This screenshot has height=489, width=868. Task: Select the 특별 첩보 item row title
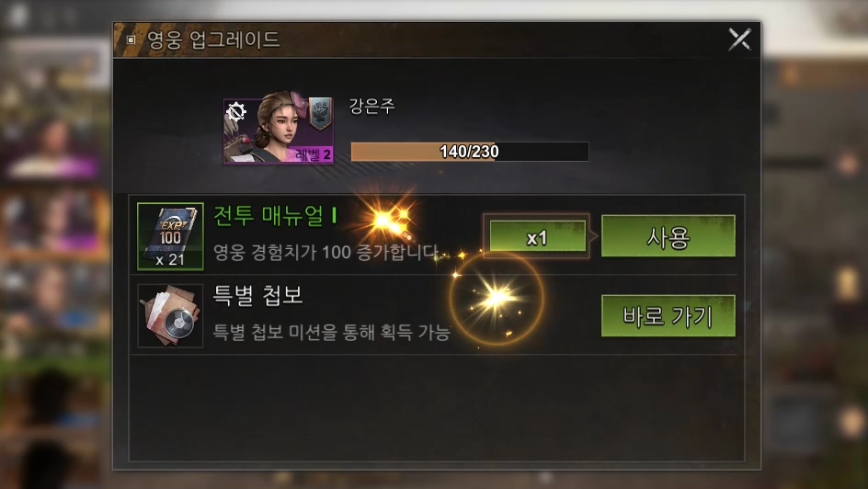[x=258, y=295]
